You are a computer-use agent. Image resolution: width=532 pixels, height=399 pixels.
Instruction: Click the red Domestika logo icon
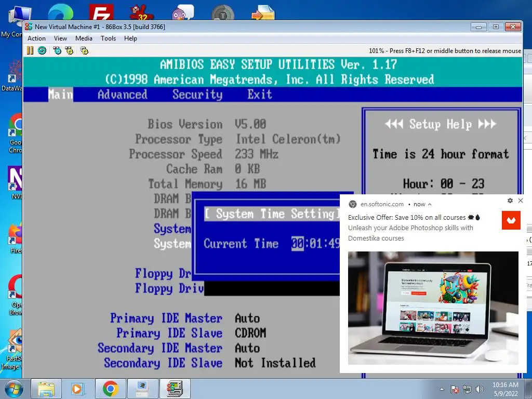pyautogui.click(x=511, y=220)
